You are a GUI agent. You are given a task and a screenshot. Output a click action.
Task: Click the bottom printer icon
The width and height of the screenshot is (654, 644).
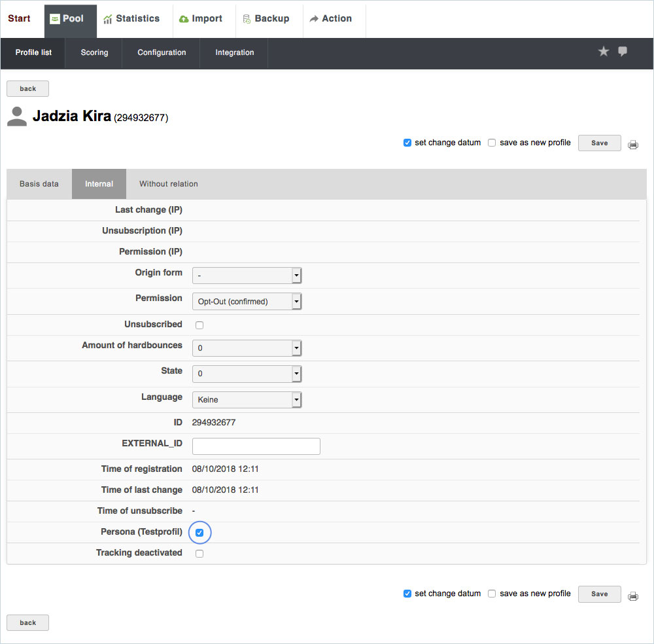pyautogui.click(x=633, y=596)
